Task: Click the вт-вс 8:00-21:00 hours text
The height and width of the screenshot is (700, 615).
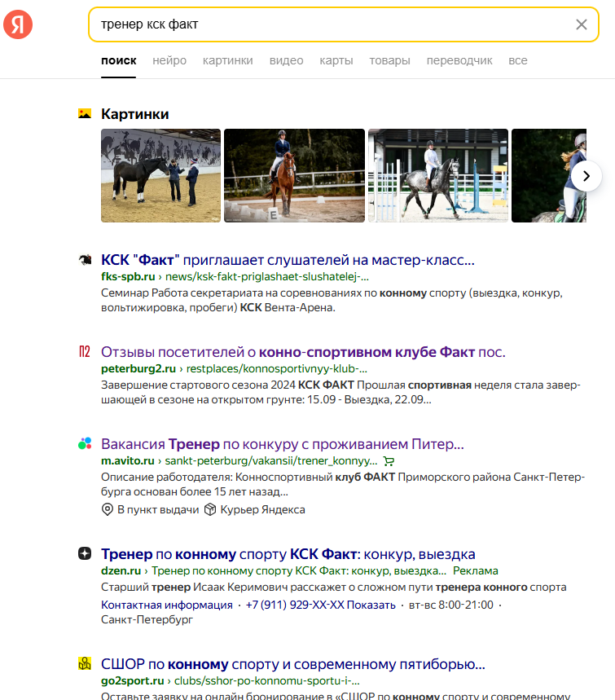Action: 450,605
